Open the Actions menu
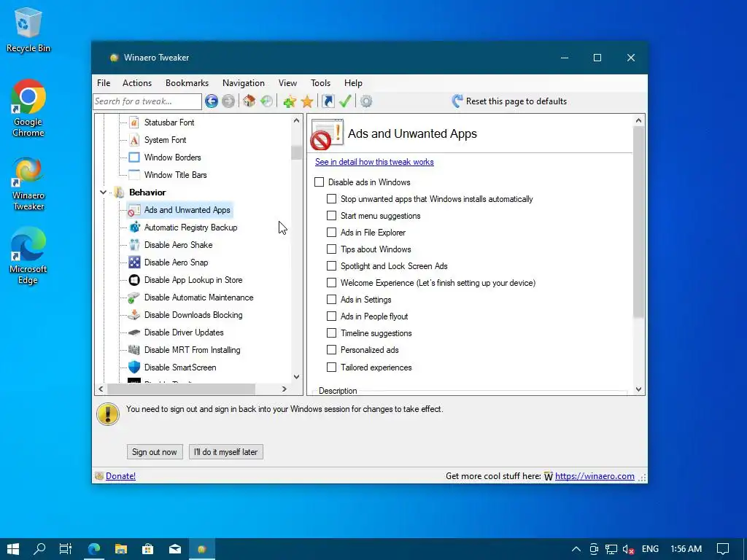This screenshot has height=560, width=747. [x=137, y=83]
